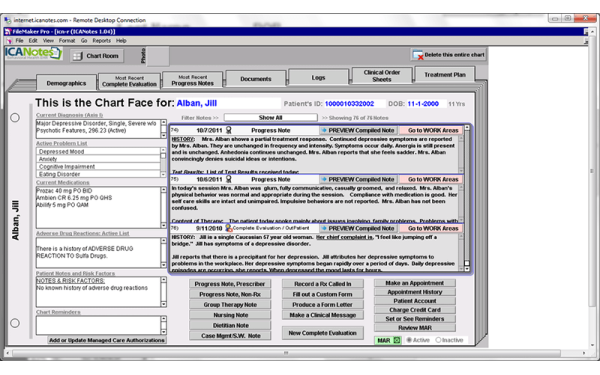Open the Chart Room
This screenshot has width=600, height=375.
[97, 56]
